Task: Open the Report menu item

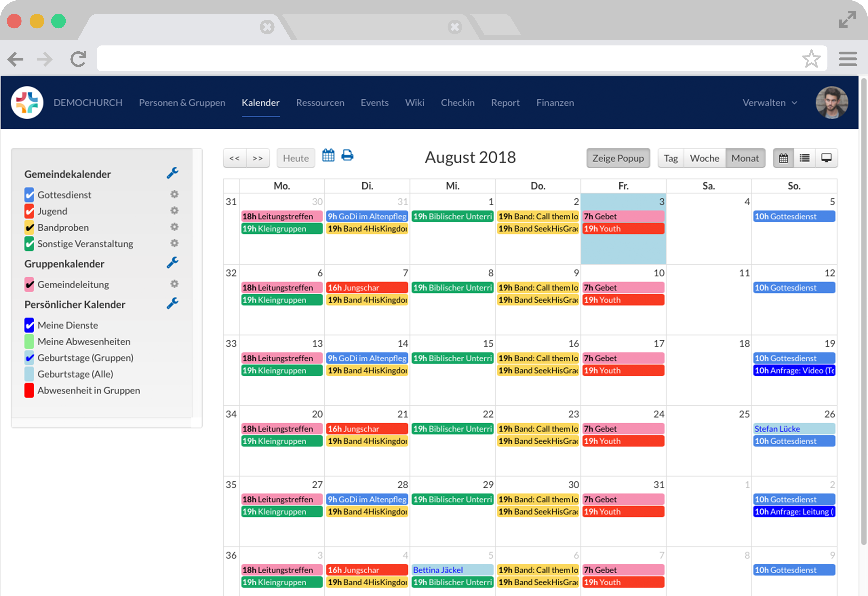Action: [x=505, y=102]
